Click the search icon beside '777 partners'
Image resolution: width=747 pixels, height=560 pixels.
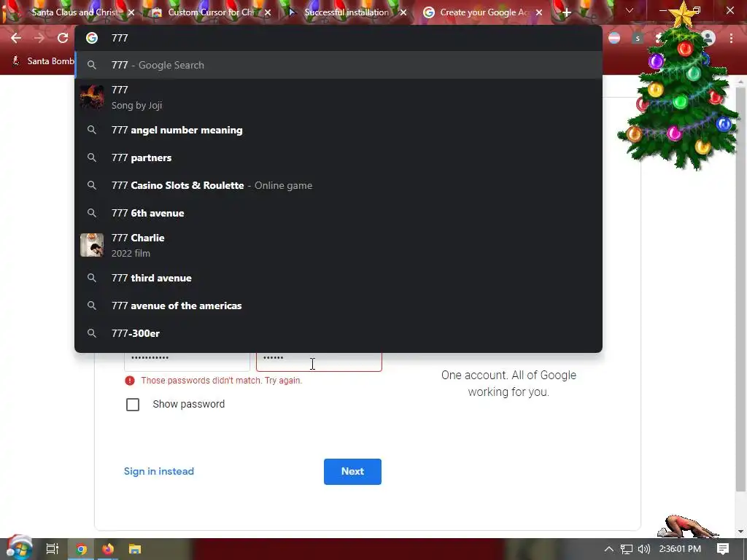click(92, 157)
